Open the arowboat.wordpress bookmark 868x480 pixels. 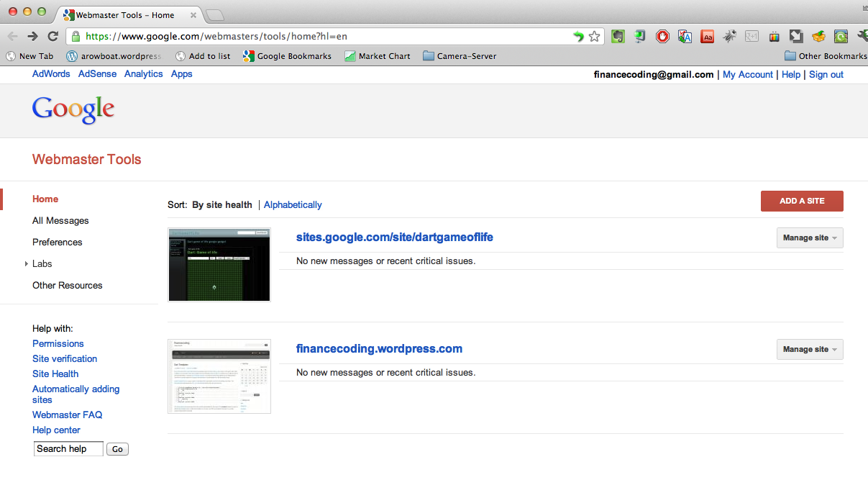click(x=114, y=55)
